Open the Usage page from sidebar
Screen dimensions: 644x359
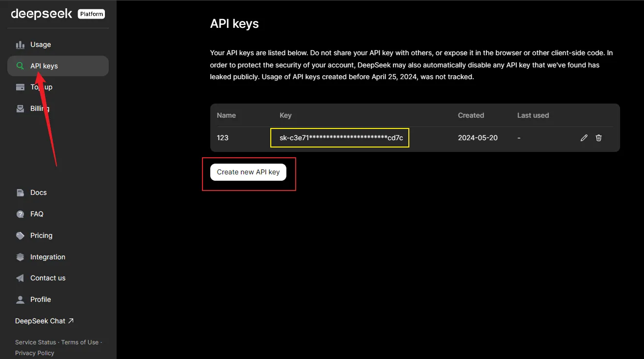tap(40, 44)
